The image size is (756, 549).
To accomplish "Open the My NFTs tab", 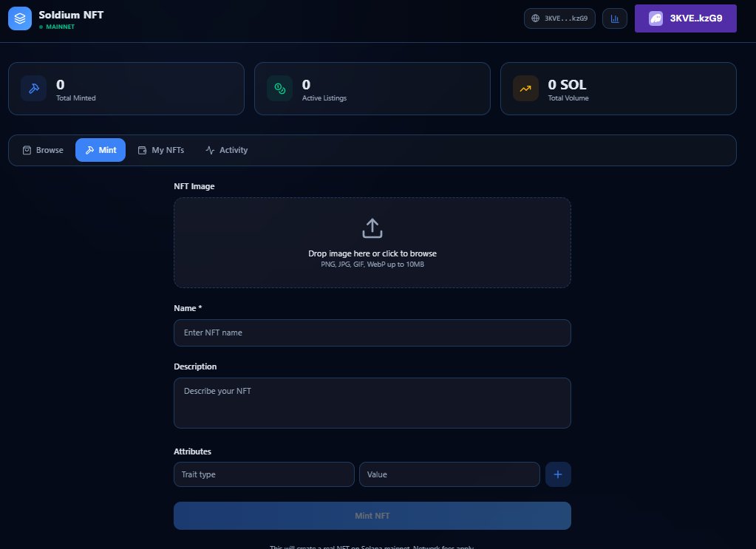I will pos(161,150).
